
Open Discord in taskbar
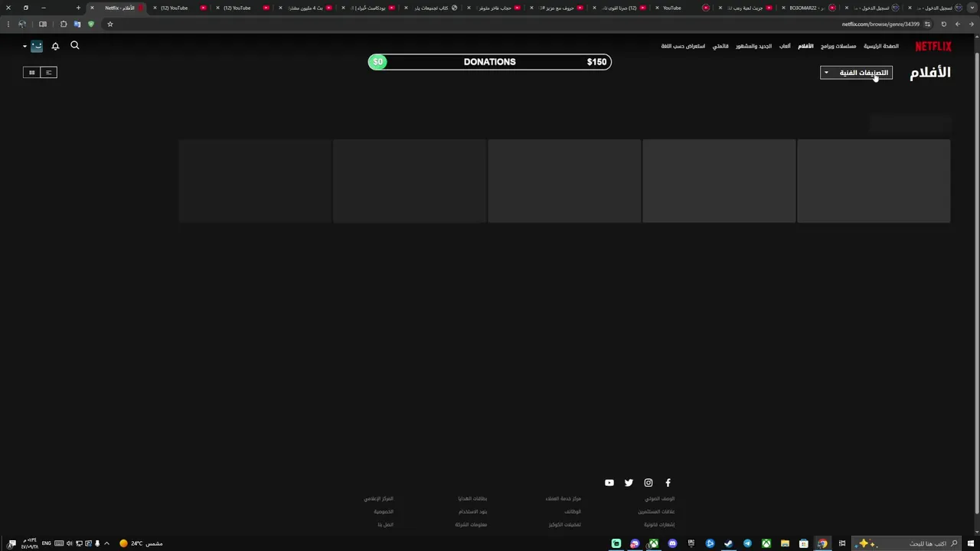[672, 543]
